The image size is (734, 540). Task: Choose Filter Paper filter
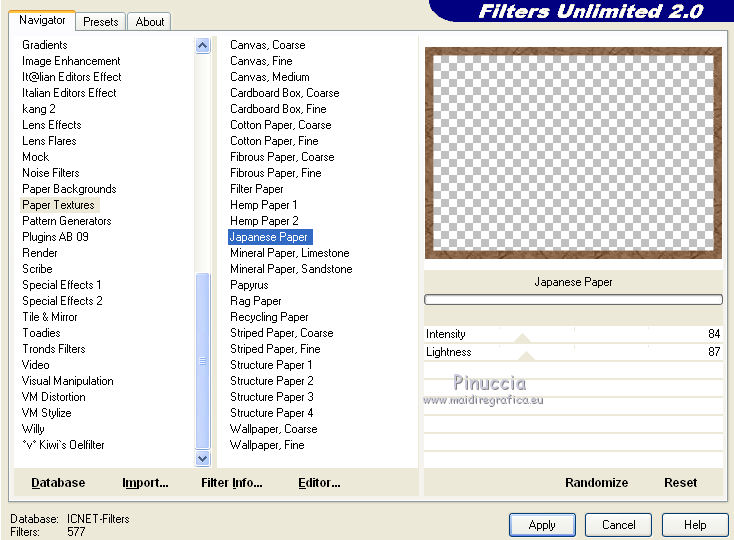257,189
